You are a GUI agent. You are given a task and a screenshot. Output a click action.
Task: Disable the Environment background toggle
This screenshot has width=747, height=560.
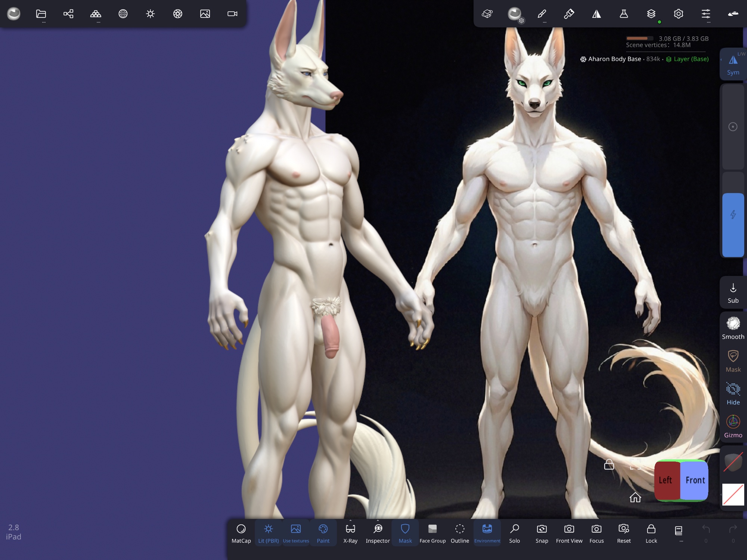tap(487, 533)
